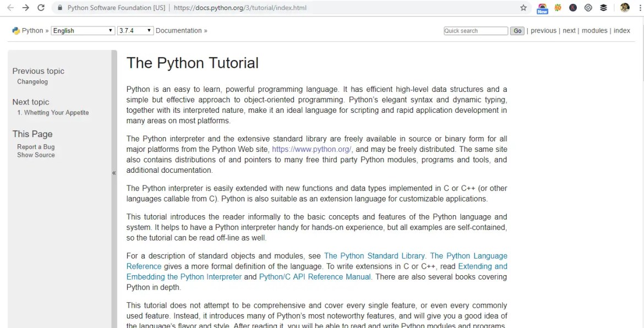Click the Python breadcrumb link

[32, 31]
